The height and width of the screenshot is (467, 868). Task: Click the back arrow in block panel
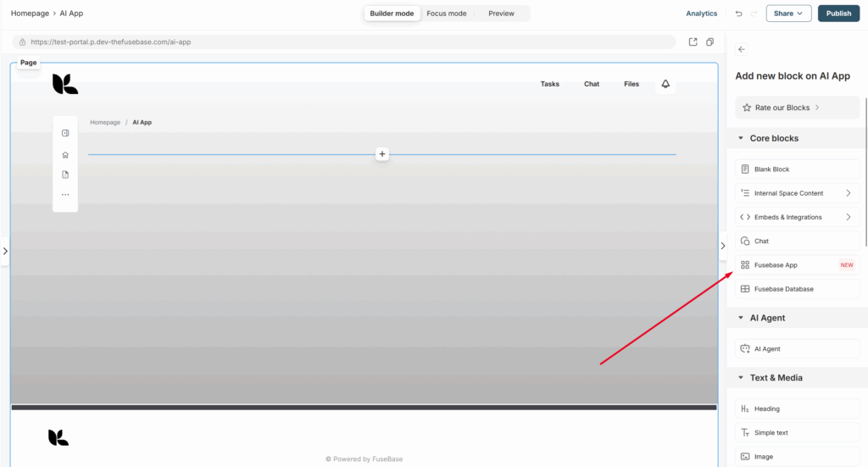[x=742, y=49]
